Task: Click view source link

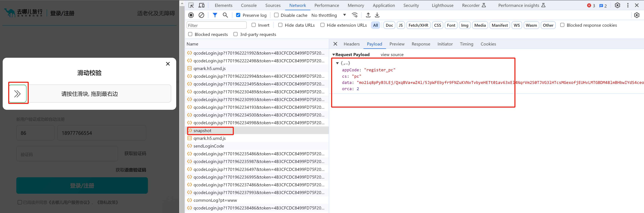Action: [x=392, y=55]
